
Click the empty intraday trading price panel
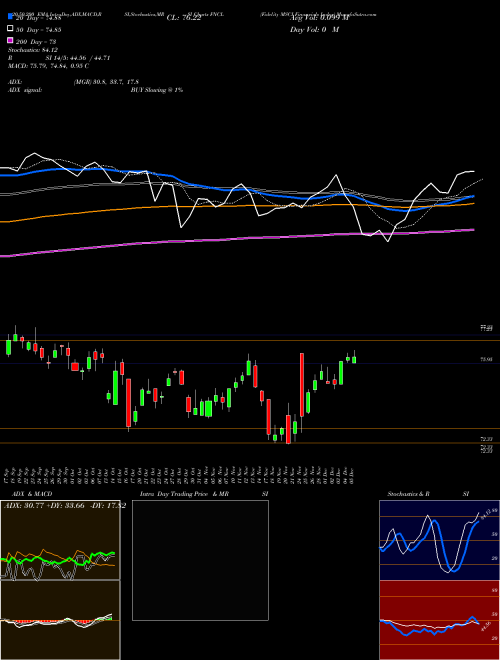[200, 560]
